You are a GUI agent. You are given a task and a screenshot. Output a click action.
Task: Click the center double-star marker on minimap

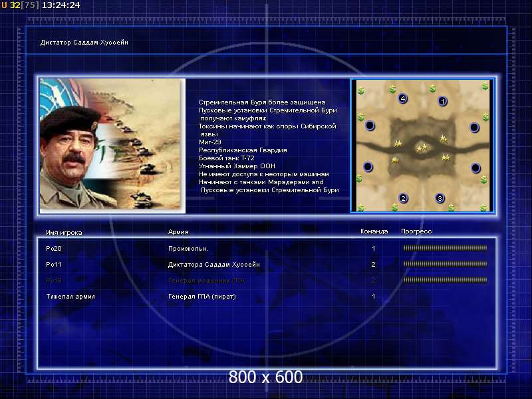click(422, 148)
